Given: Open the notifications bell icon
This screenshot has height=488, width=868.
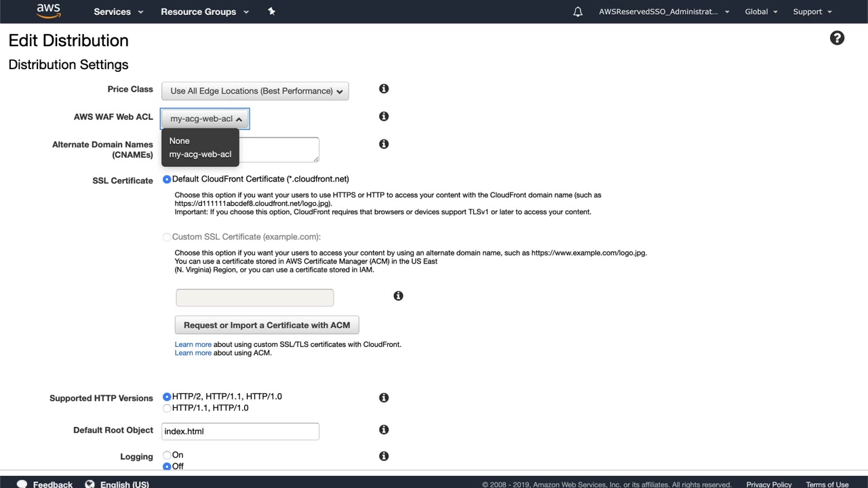Looking at the screenshot, I should 578,12.
